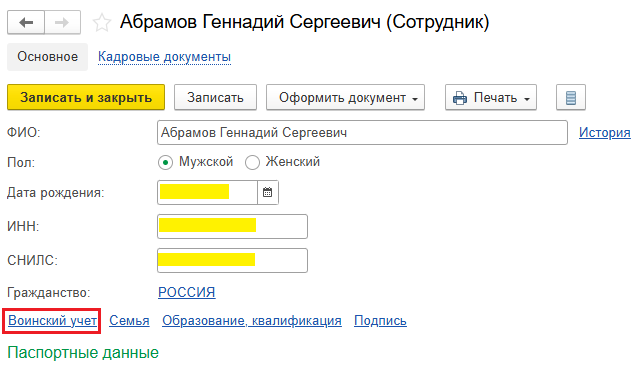Open the История link for name
Screen dimensions: 637x369
click(x=605, y=132)
